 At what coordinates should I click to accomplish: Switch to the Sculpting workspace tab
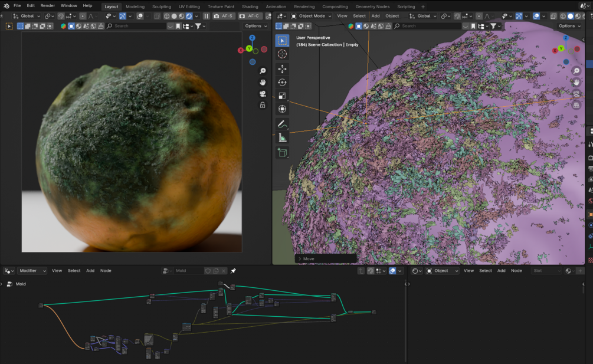(x=162, y=6)
